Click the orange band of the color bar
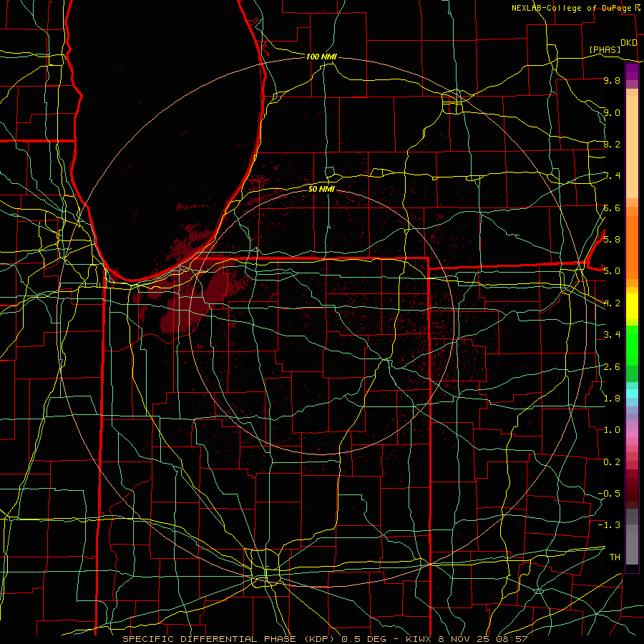 point(632,248)
